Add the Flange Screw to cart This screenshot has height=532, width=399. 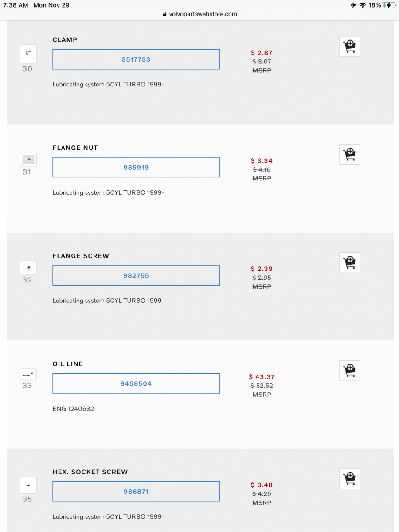click(x=349, y=263)
